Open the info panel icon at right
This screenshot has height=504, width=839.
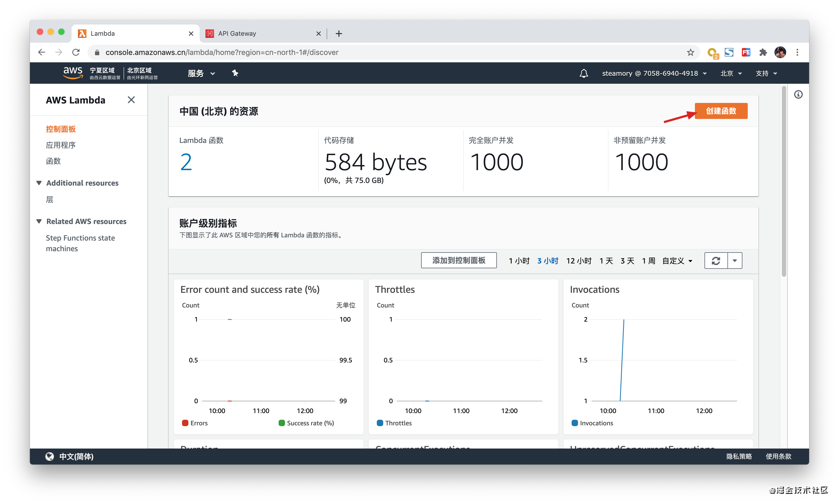coord(798,94)
